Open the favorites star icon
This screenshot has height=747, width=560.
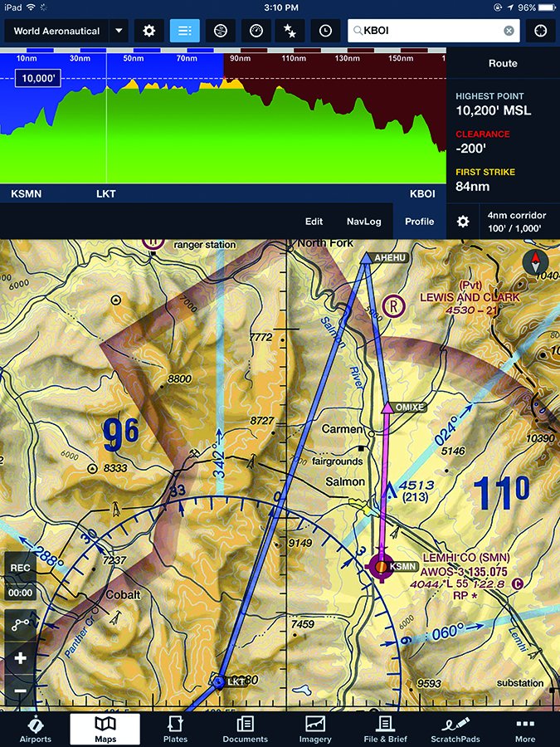click(x=290, y=31)
